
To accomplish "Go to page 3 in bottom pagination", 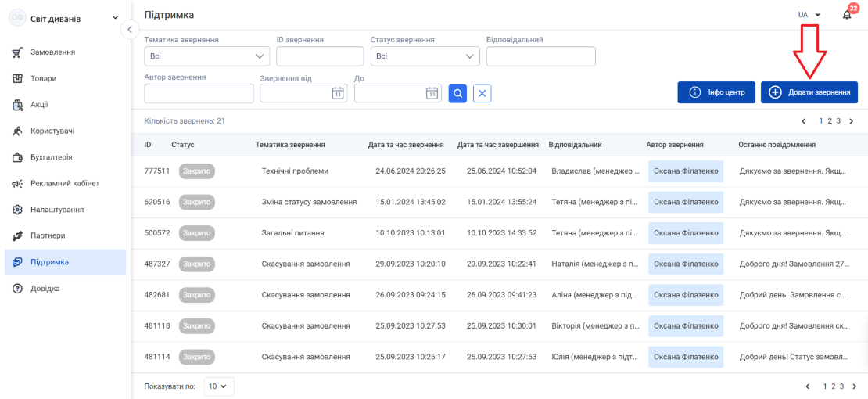I will [x=842, y=386].
